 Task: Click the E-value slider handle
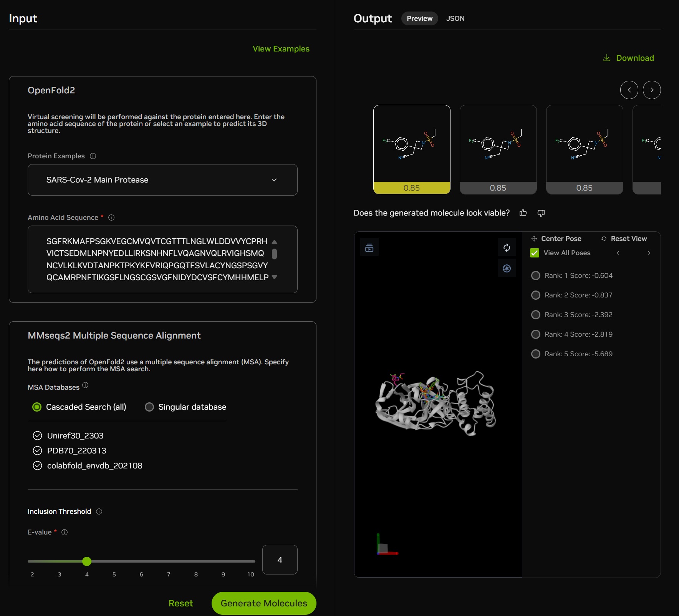[87, 561]
